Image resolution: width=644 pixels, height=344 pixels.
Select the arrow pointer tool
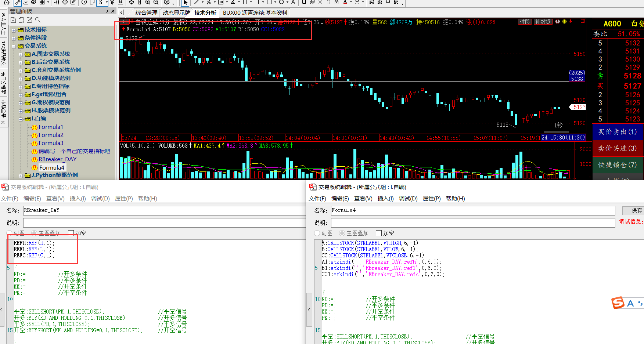(x=186, y=3)
